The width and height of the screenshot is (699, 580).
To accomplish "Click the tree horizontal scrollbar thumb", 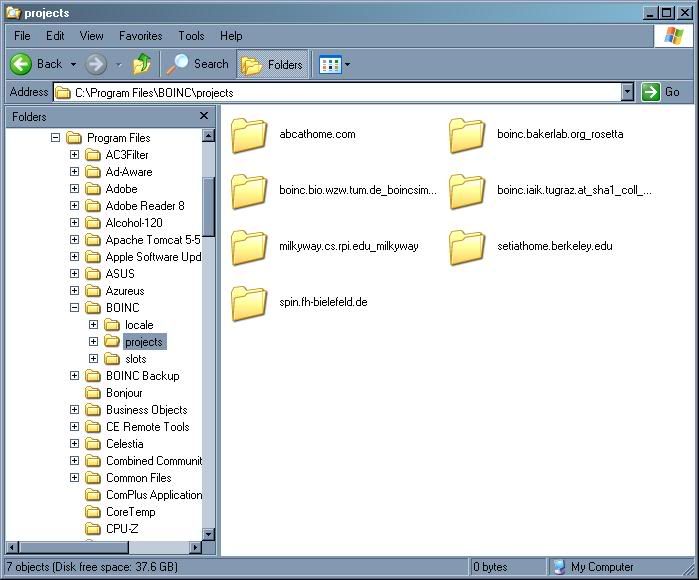I will (74, 547).
